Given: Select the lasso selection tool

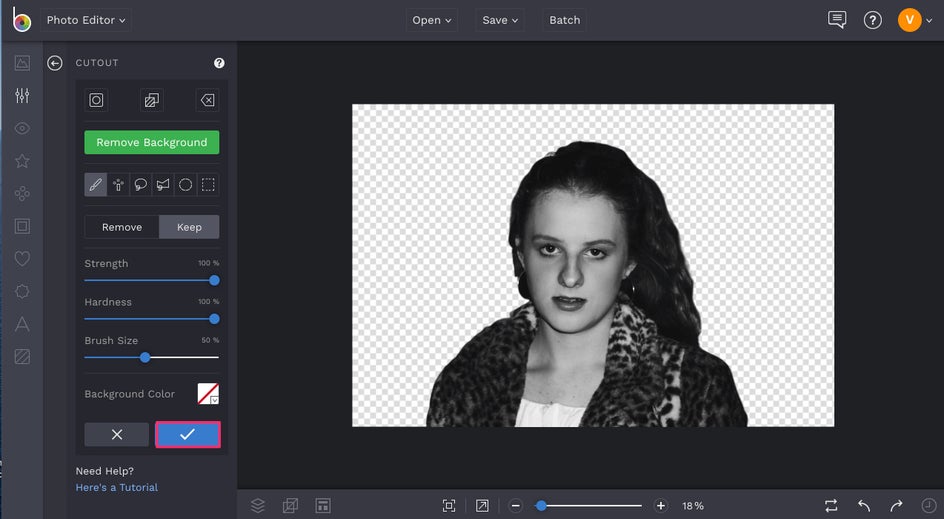Looking at the screenshot, I should (141, 185).
